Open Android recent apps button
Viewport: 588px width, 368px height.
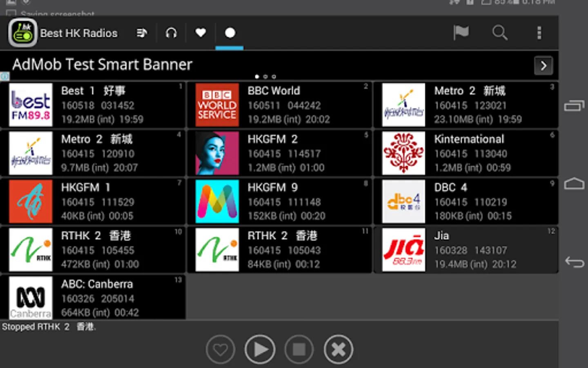[x=574, y=106]
